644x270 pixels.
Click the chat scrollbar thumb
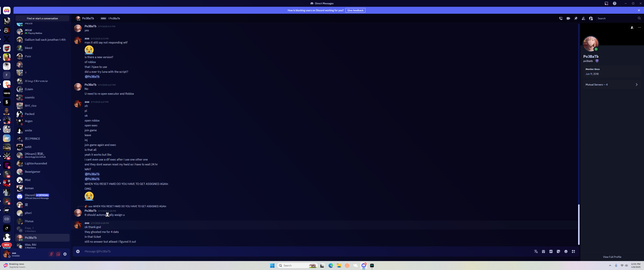(578, 224)
